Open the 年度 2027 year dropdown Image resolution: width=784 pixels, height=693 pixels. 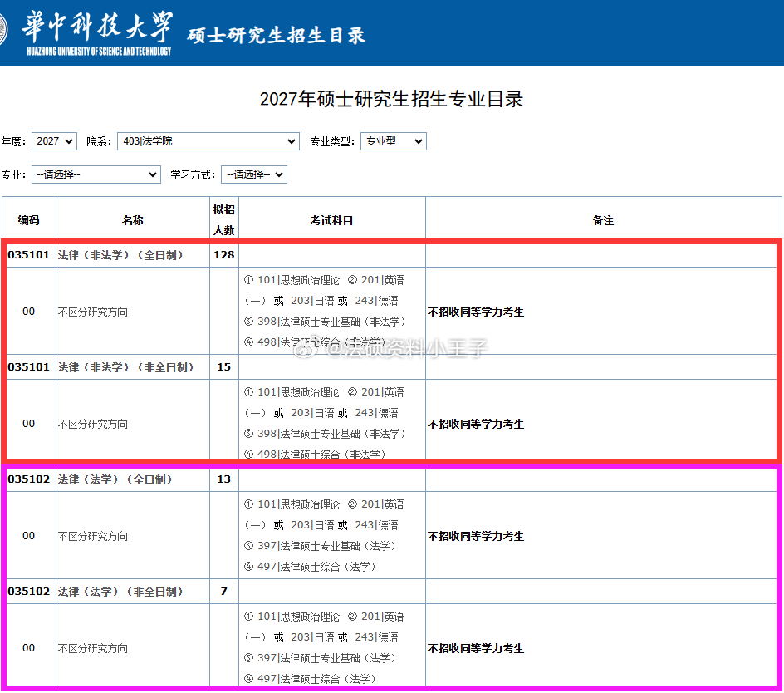click(54, 141)
